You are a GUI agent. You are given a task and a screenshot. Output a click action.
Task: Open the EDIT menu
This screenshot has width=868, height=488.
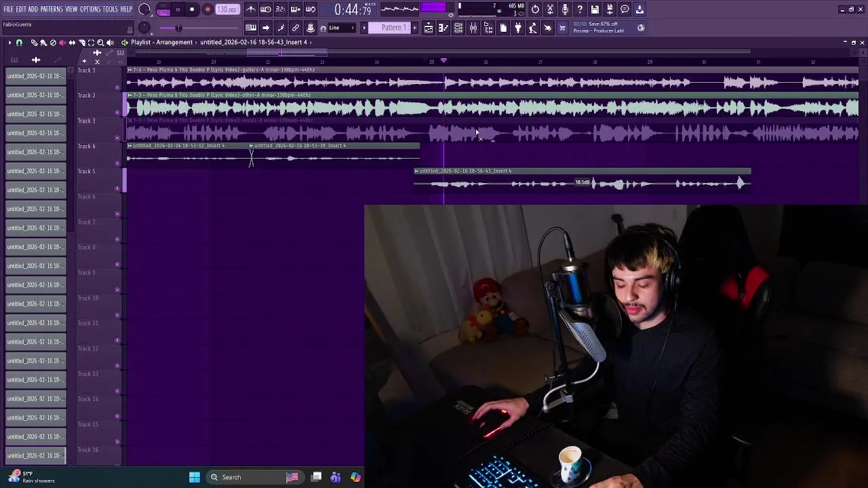(21, 9)
